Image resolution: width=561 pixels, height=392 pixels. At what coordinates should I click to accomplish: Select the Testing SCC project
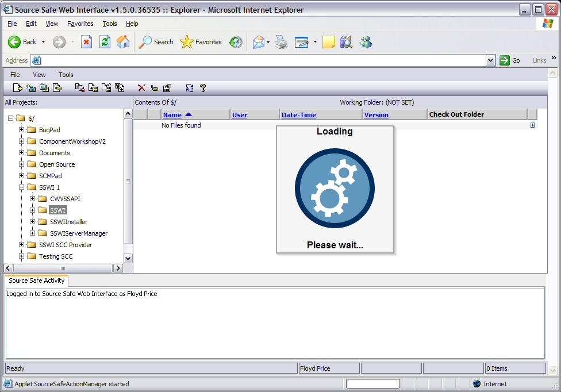pyautogui.click(x=56, y=256)
